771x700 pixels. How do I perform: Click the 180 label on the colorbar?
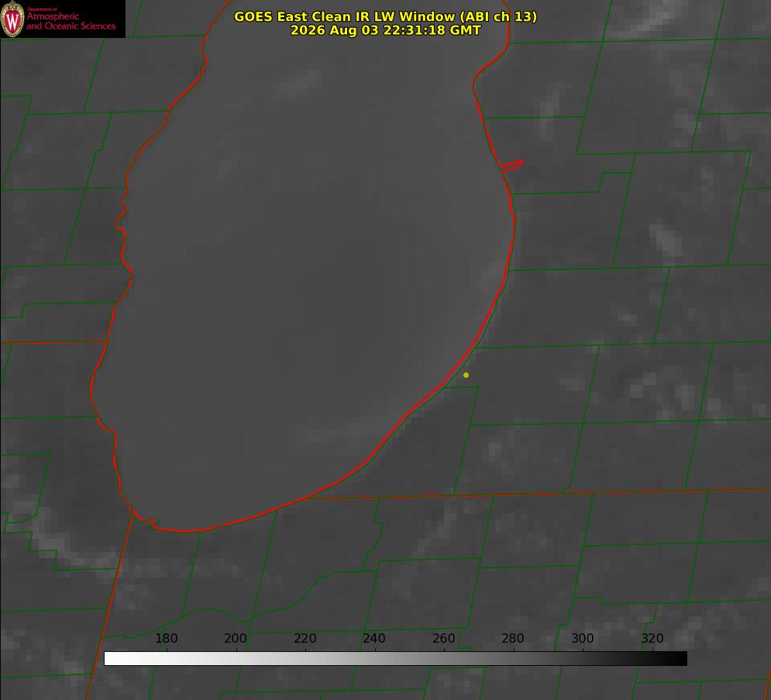tap(166, 638)
